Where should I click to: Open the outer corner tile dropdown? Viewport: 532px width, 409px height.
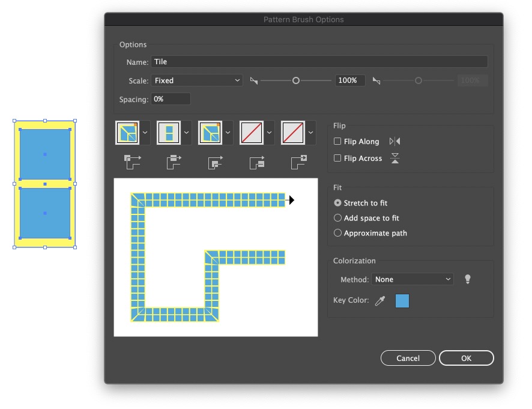click(x=145, y=132)
